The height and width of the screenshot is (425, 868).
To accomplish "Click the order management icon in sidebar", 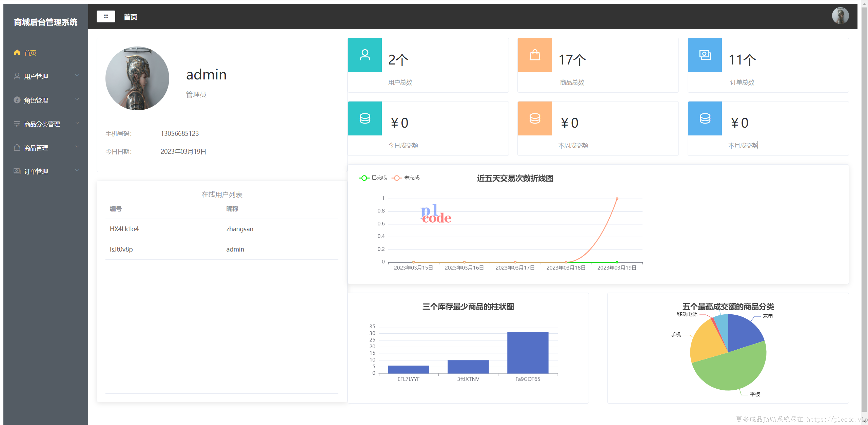I will (x=17, y=171).
